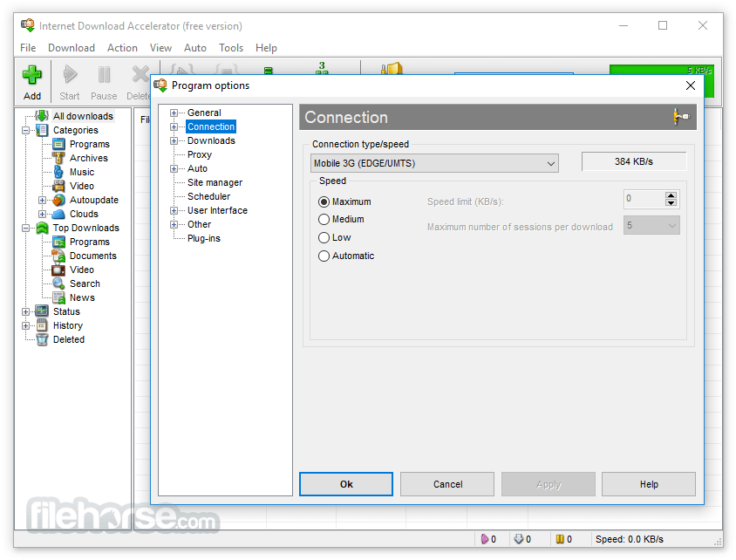Click the Clouds icon in sidebar
736x560 pixels.
[58, 214]
